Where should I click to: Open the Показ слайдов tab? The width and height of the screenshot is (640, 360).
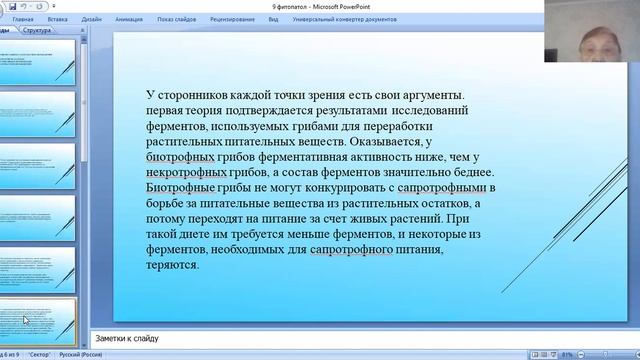(x=177, y=19)
